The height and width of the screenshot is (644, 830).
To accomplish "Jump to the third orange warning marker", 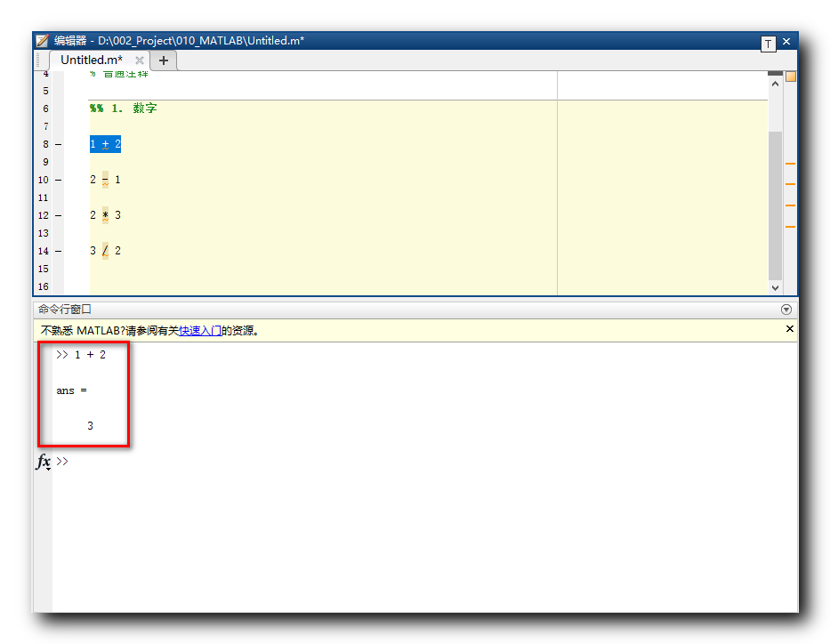I will click(x=790, y=205).
